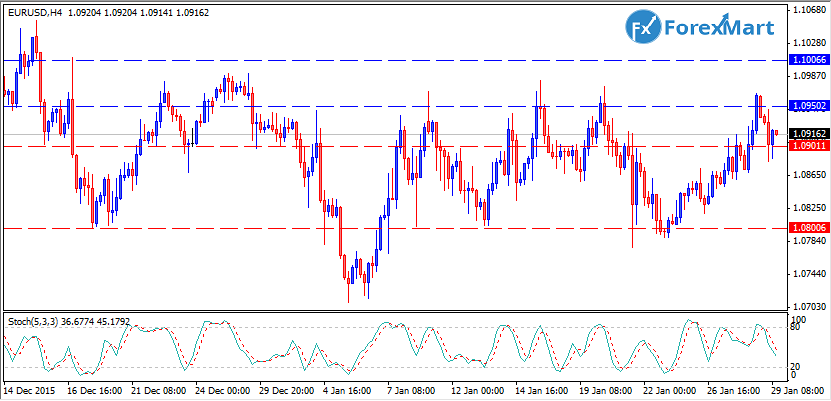Click the 1.08250 price axis value
Image resolution: width=831 pixels, height=401 pixels.
[x=808, y=208]
